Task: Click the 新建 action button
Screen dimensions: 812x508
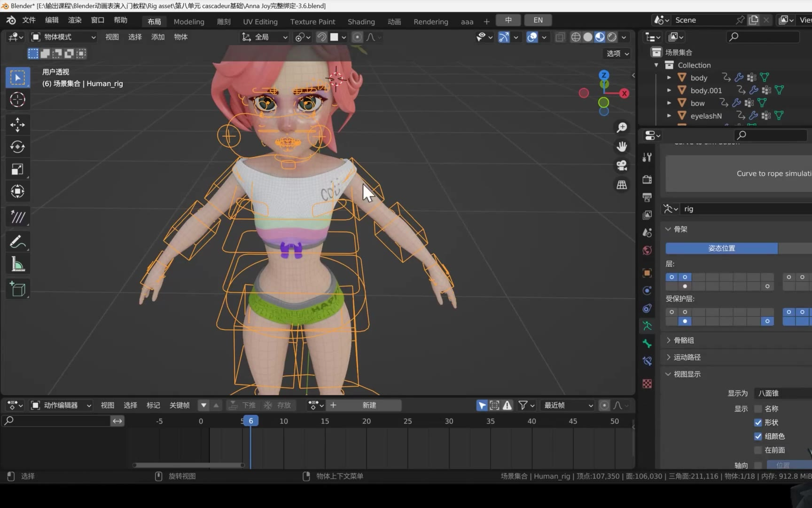Action: click(369, 405)
